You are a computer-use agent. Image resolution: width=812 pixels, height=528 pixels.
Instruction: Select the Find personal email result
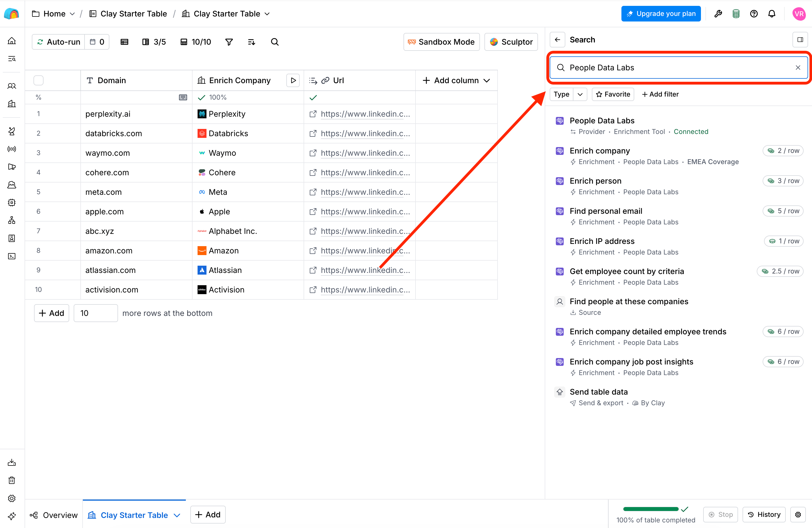pos(678,216)
